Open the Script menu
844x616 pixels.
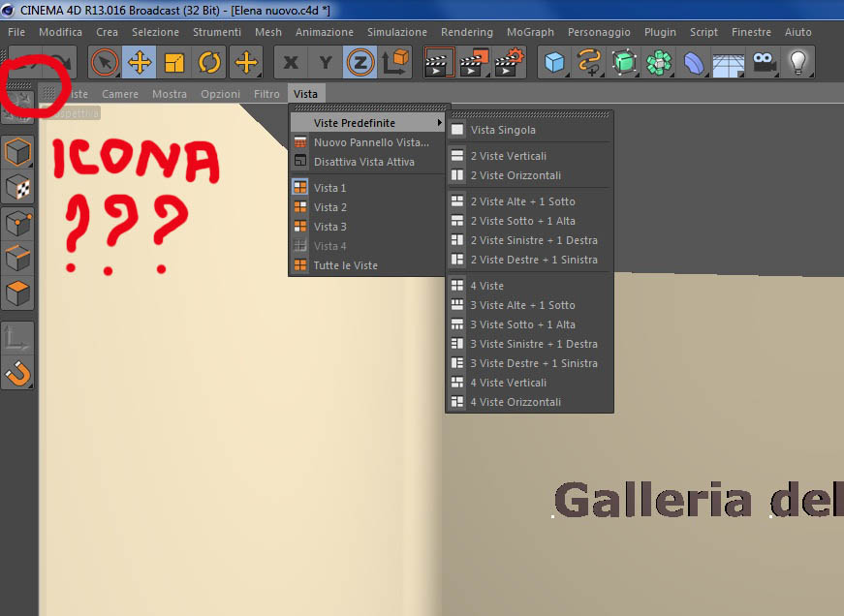point(704,32)
